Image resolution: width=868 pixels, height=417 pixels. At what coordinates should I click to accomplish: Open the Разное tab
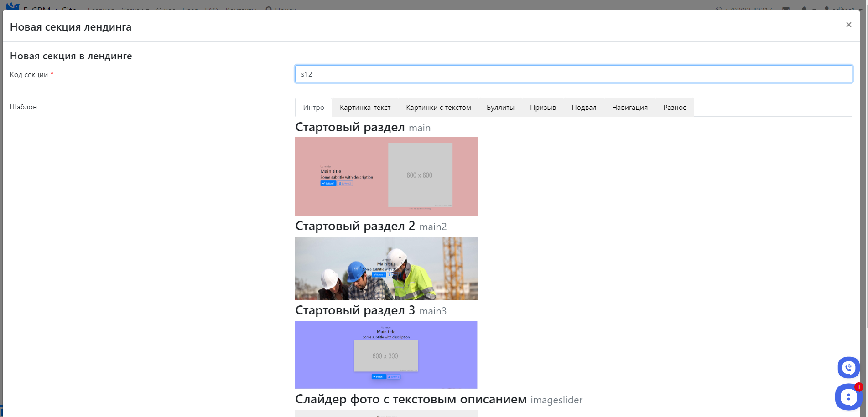pos(675,108)
